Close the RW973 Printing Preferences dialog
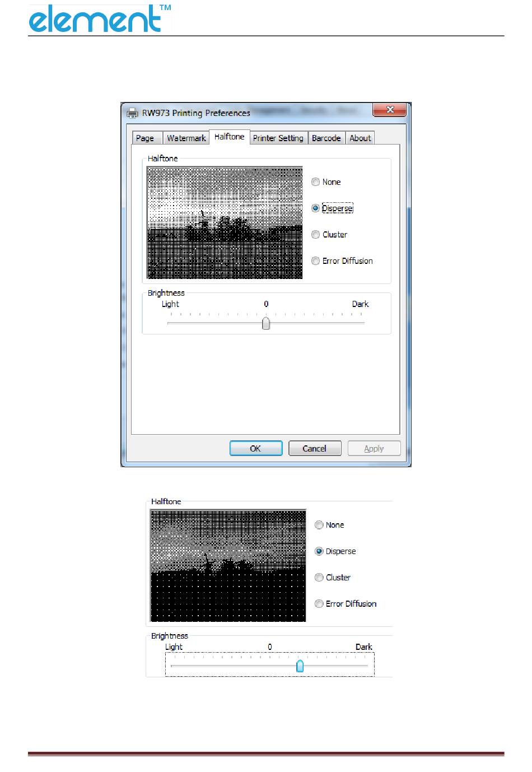Image resolution: width=532 pixels, height=772 pixels. tap(390, 110)
